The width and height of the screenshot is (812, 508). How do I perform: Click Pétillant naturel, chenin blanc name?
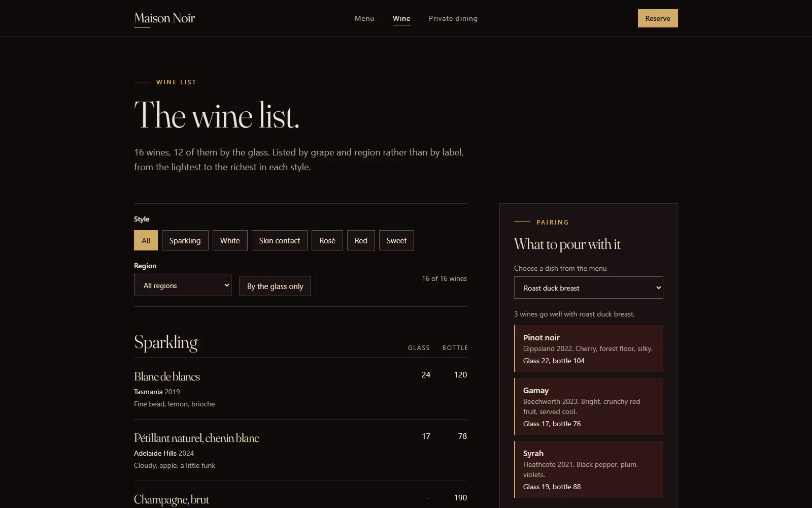196,438
